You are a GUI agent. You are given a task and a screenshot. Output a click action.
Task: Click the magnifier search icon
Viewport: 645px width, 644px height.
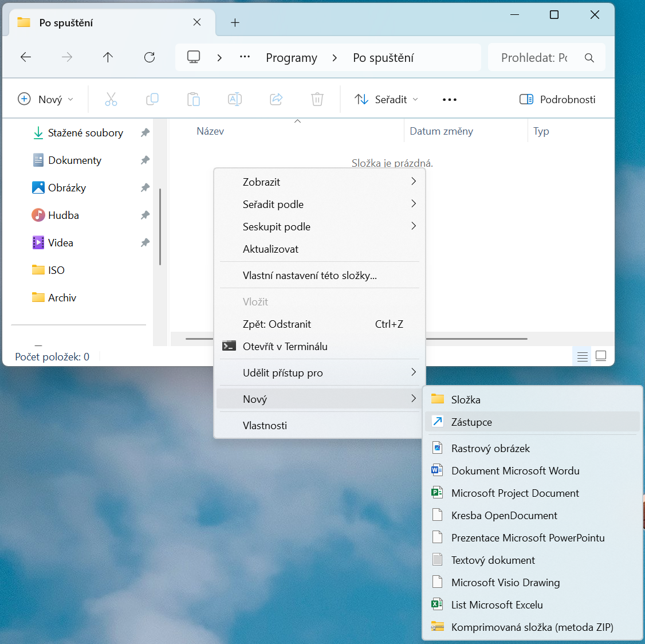pos(589,58)
